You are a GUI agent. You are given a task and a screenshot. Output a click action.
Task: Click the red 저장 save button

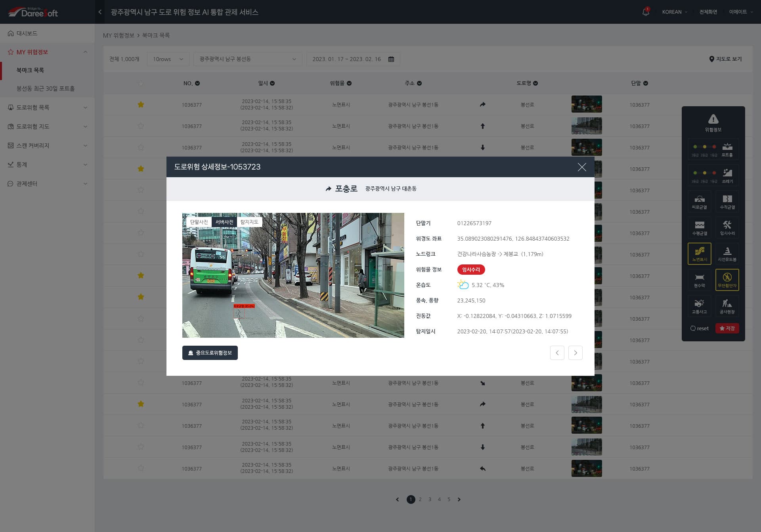[x=727, y=328]
